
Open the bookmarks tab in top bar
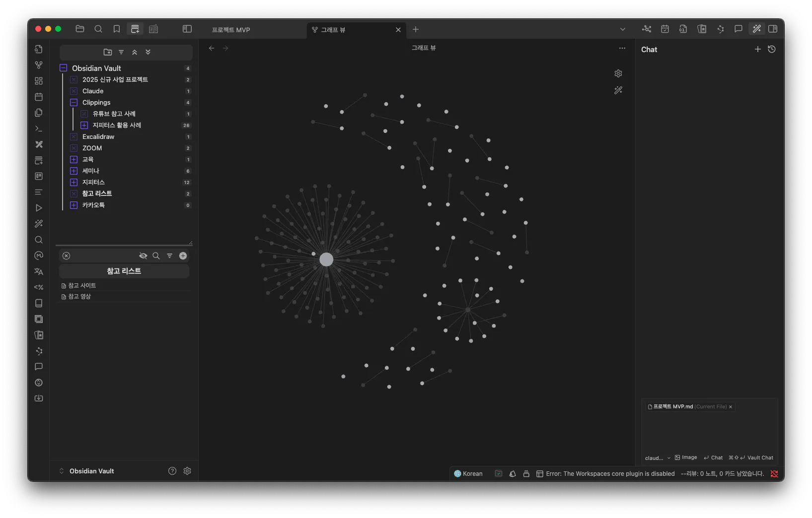[x=117, y=29]
